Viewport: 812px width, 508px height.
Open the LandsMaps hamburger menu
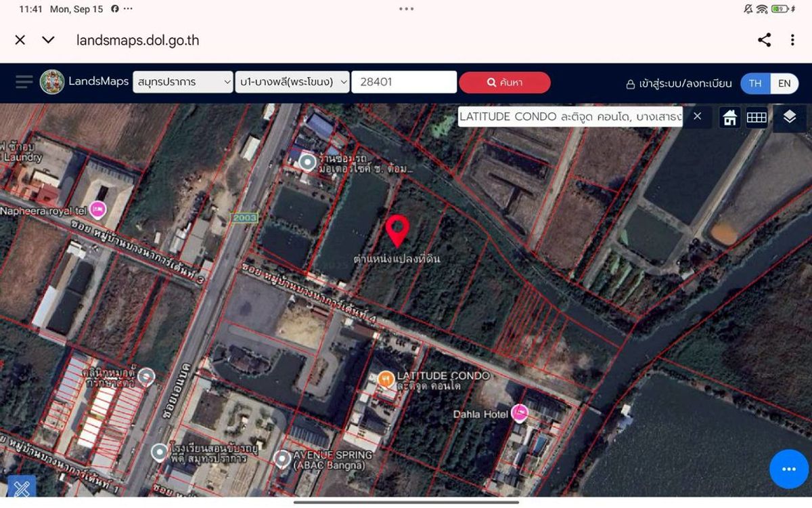coord(24,82)
